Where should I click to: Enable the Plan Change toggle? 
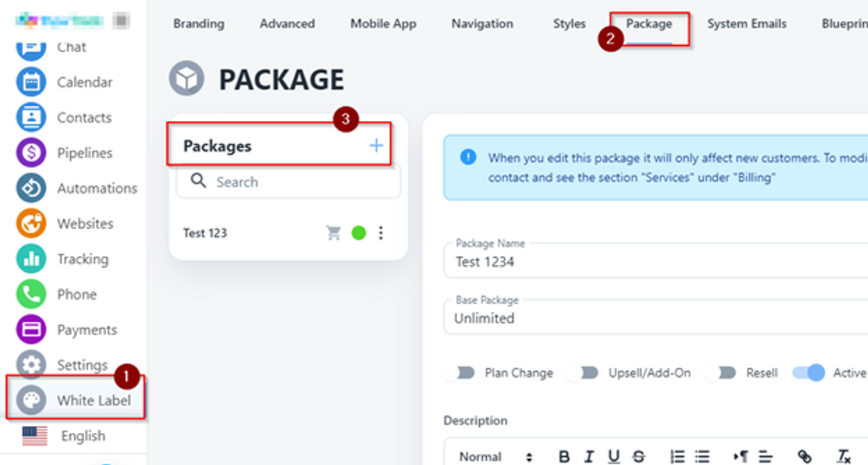460,373
